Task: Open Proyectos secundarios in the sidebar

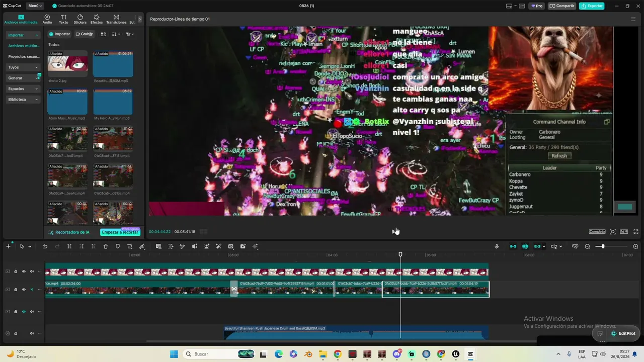Action: [23, 57]
